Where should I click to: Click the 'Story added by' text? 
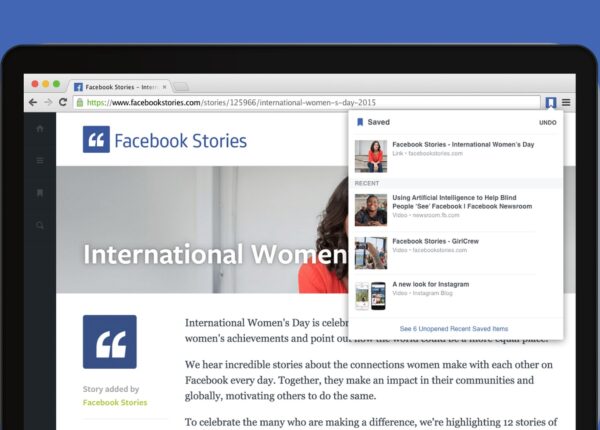(111, 389)
